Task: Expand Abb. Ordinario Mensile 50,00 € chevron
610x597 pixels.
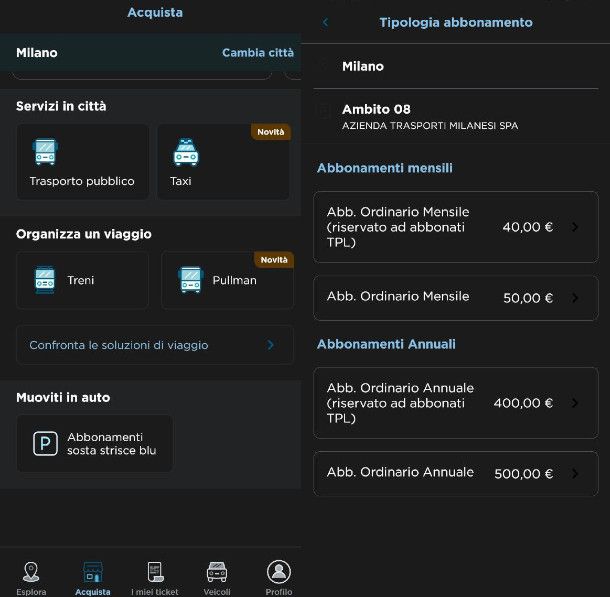Action: [575, 298]
